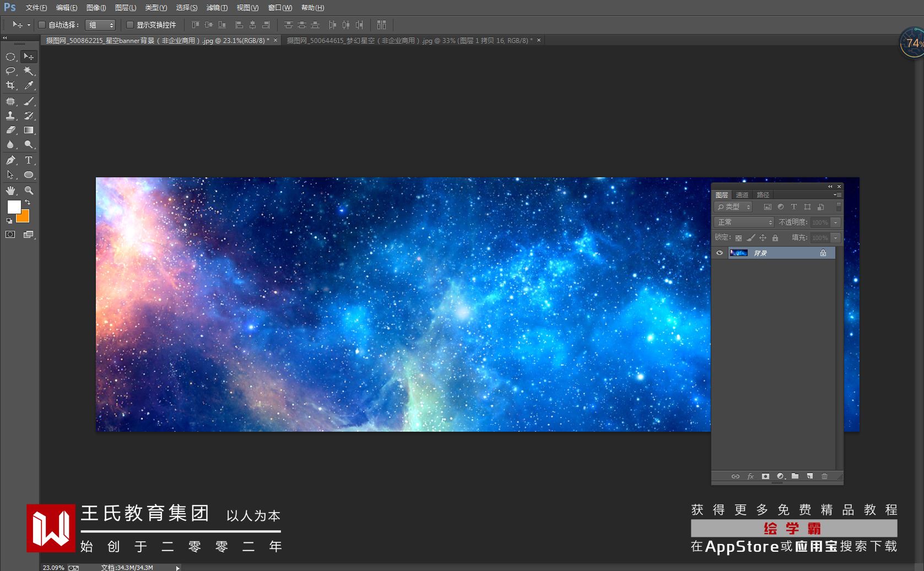Viewport: 924px width, 571px height.
Task: Select the Horizontal Type tool
Action: point(29,160)
